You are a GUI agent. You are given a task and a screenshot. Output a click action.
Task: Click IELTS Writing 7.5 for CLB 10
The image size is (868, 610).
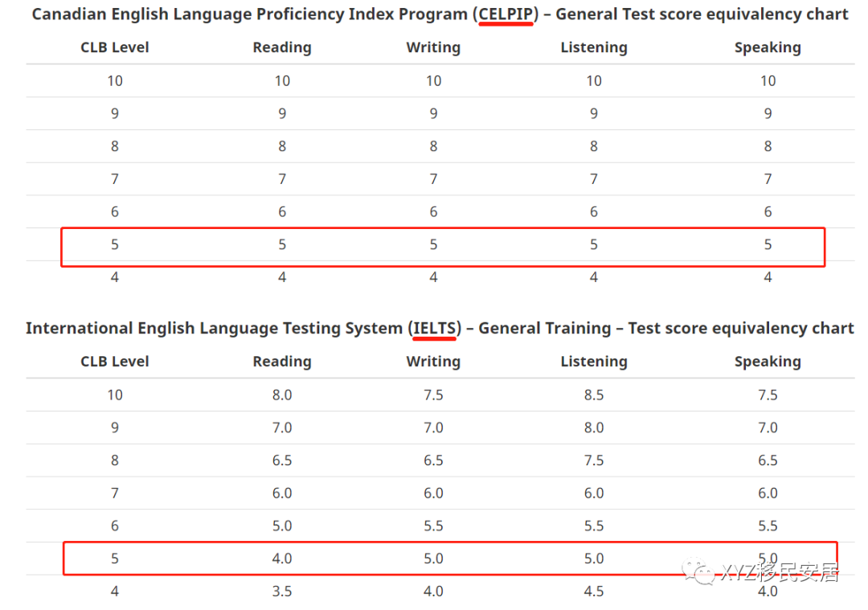433,395
